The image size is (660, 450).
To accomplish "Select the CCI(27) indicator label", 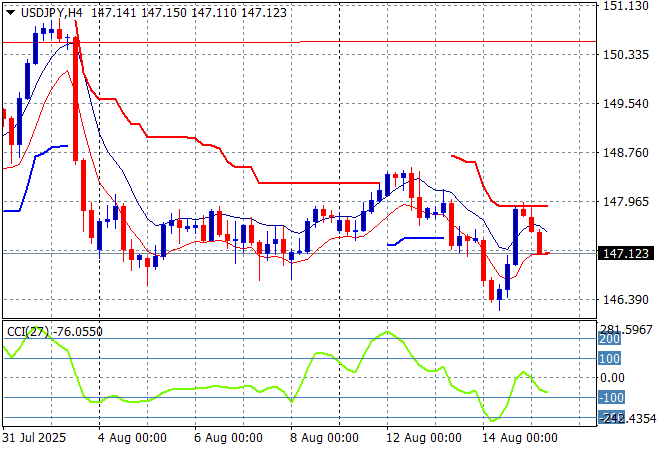I will pyautogui.click(x=28, y=332).
